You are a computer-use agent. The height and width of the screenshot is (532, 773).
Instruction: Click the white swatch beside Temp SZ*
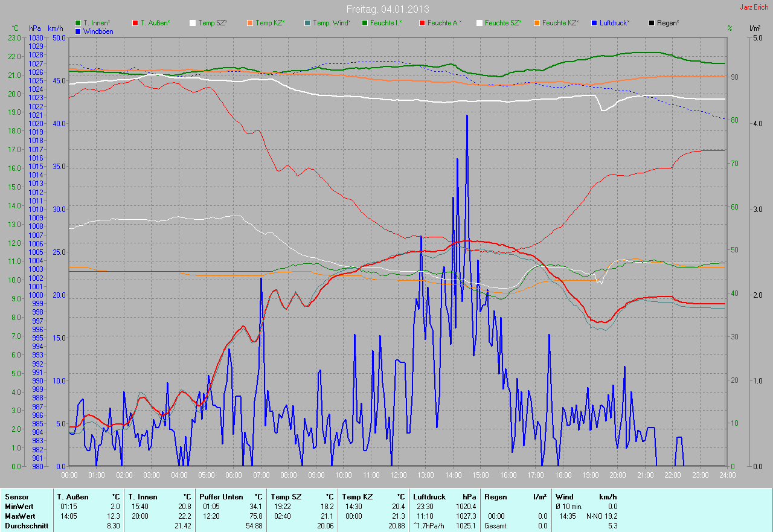pos(193,23)
